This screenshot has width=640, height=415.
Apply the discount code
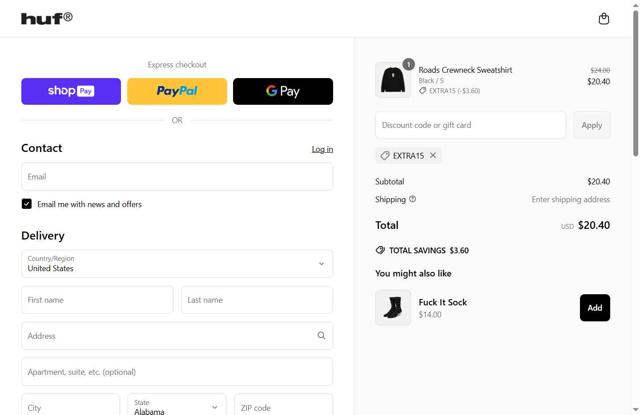click(x=592, y=125)
